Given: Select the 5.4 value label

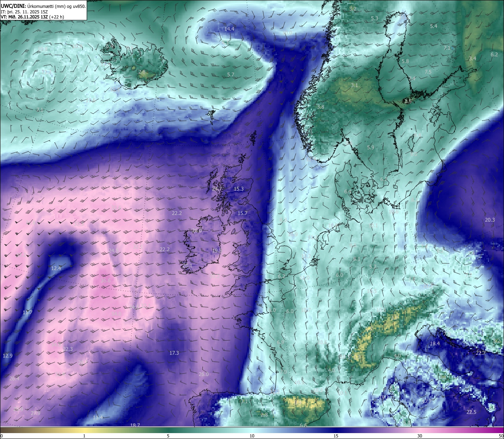Looking at the screenshot, I should click(434, 26).
